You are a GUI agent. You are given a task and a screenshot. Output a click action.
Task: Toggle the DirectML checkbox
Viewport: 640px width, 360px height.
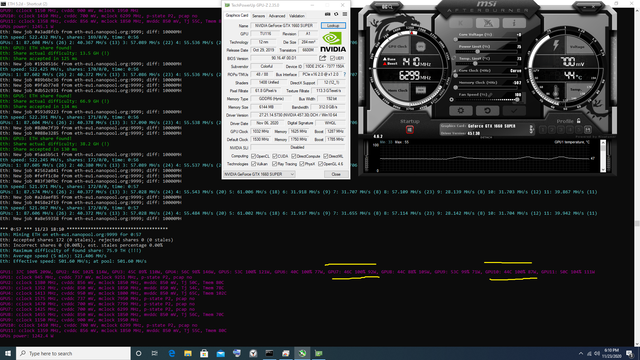325,156
